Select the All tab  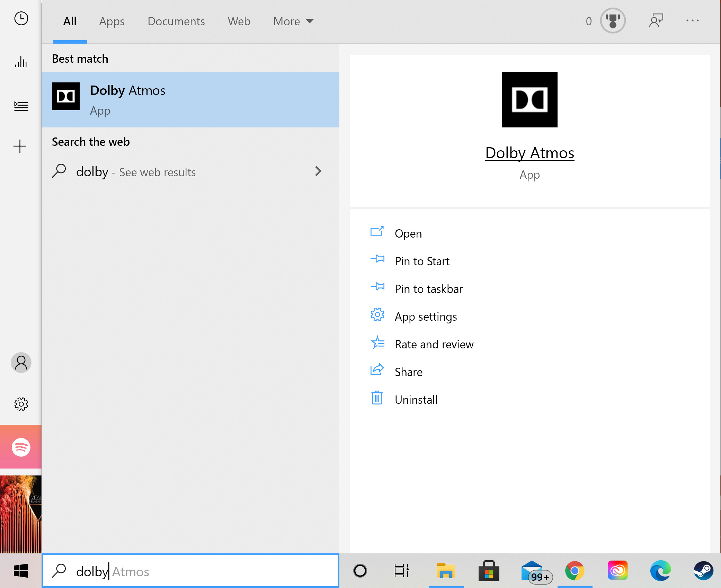tap(70, 21)
